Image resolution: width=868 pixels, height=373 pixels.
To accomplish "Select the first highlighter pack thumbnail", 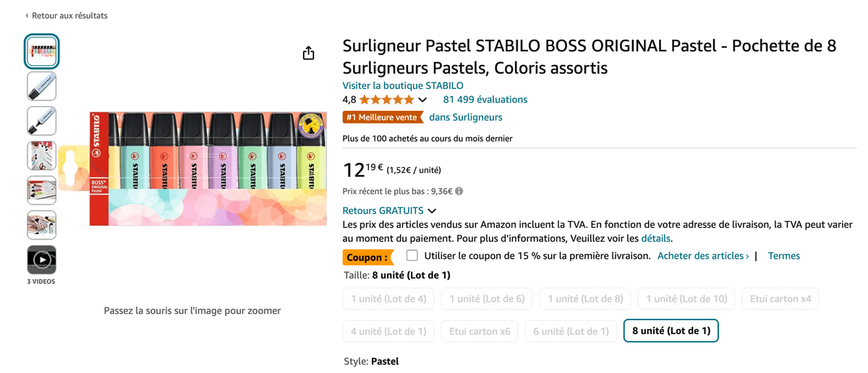I will (42, 51).
